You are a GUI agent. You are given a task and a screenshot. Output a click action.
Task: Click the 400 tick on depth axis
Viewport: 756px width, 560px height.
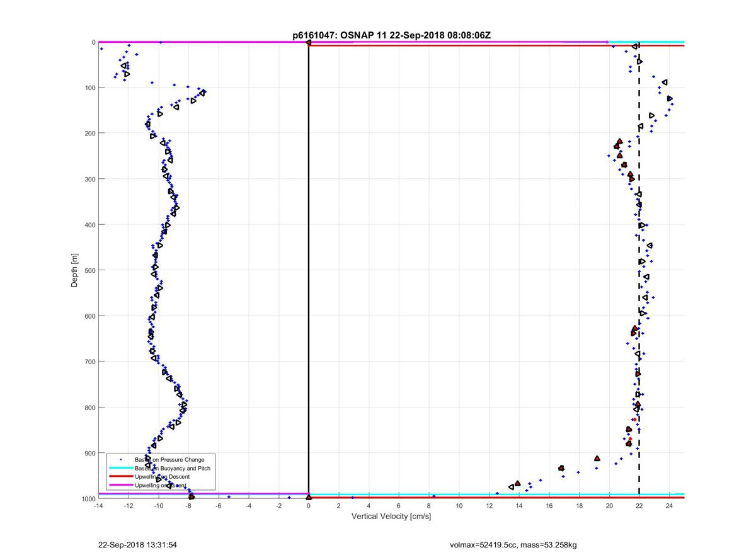pyautogui.click(x=89, y=225)
